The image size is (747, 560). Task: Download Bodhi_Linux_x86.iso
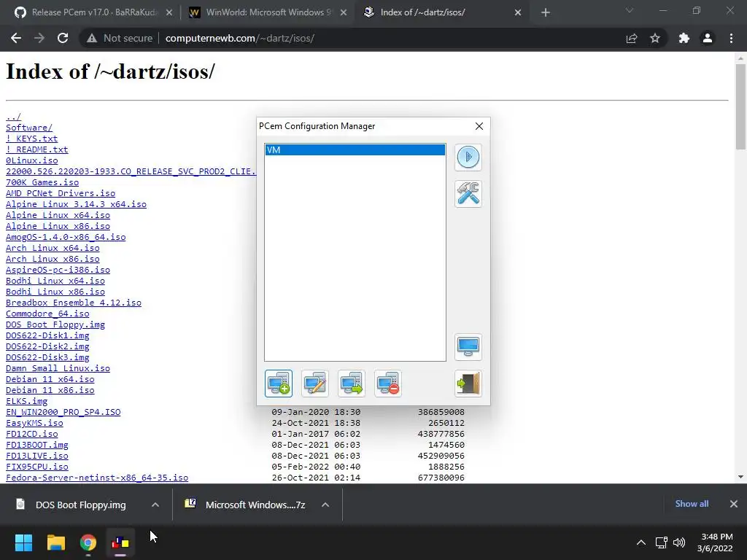pyautogui.click(x=55, y=292)
